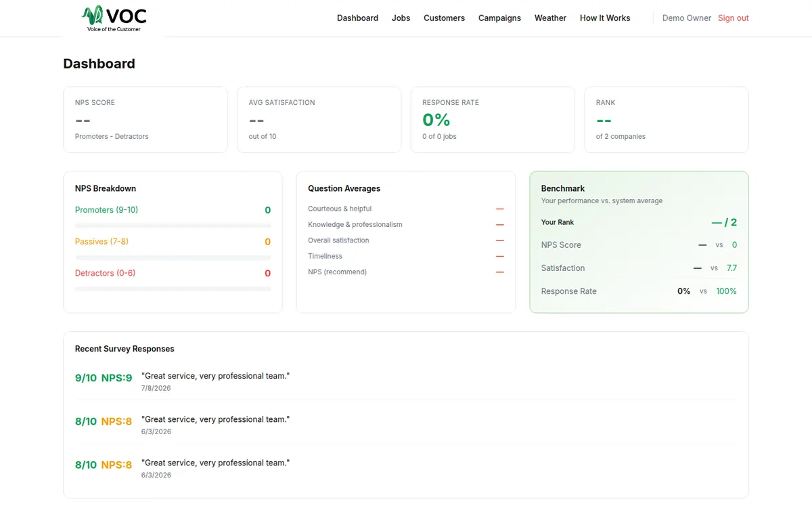Click the Recent Survey Responses heading
The height and width of the screenshot is (508, 812).
click(125, 349)
